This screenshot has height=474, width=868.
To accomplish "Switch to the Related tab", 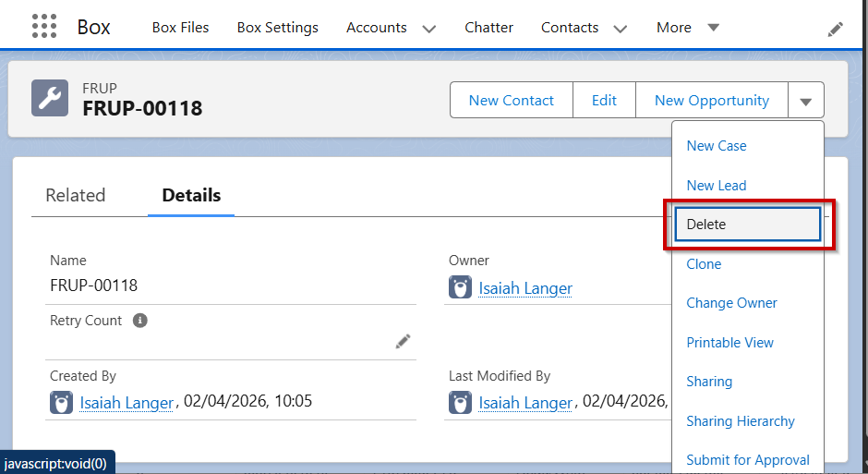I will pos(76,195).
